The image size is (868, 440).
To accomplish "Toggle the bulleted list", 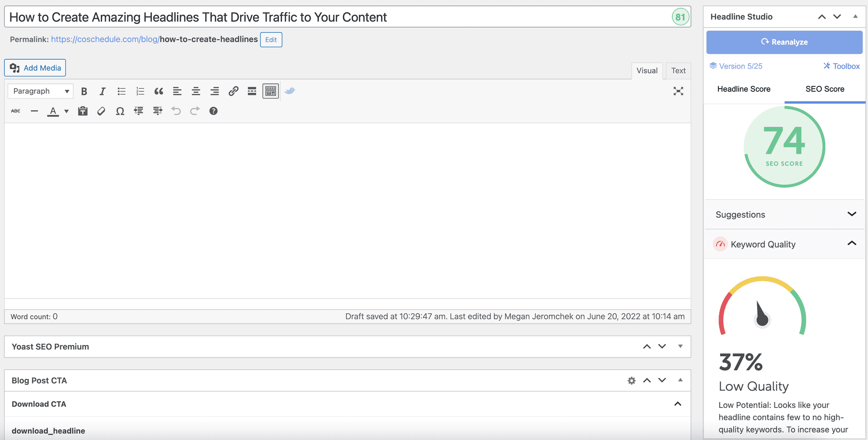I will coord(121,91).
